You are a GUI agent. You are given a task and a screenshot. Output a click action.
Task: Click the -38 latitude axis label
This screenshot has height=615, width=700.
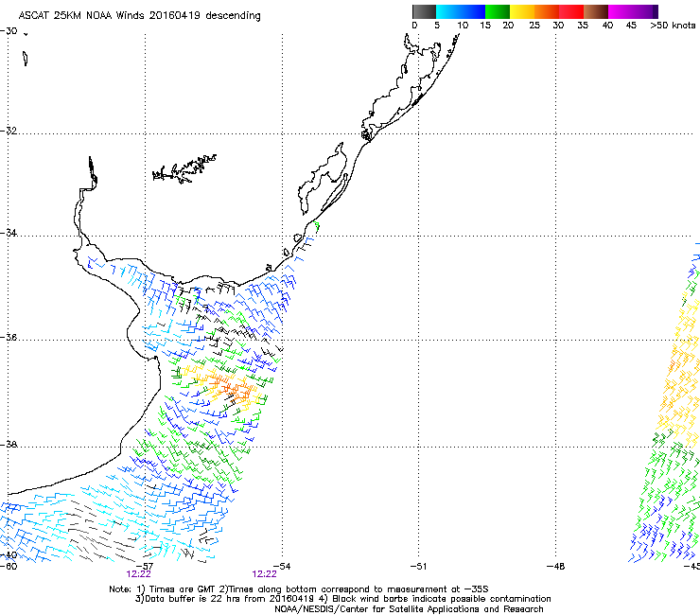tap(9, 445)
